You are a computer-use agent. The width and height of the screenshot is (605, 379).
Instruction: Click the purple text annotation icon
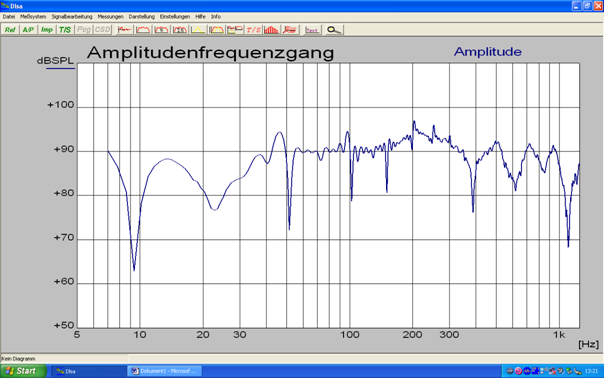[312, 30]
